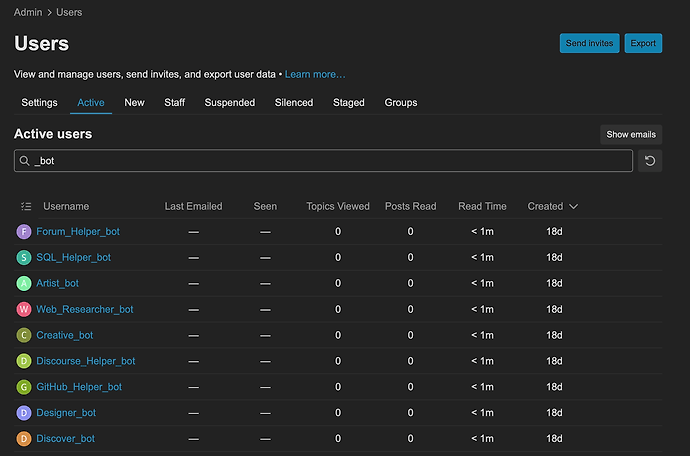Viewport: 690px width, 456px height.
Task: Sort by Posts Read column
Action: [411, 206]
